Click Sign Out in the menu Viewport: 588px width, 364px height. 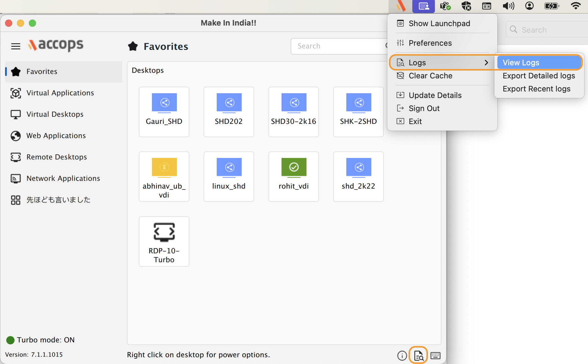point(424,108)
